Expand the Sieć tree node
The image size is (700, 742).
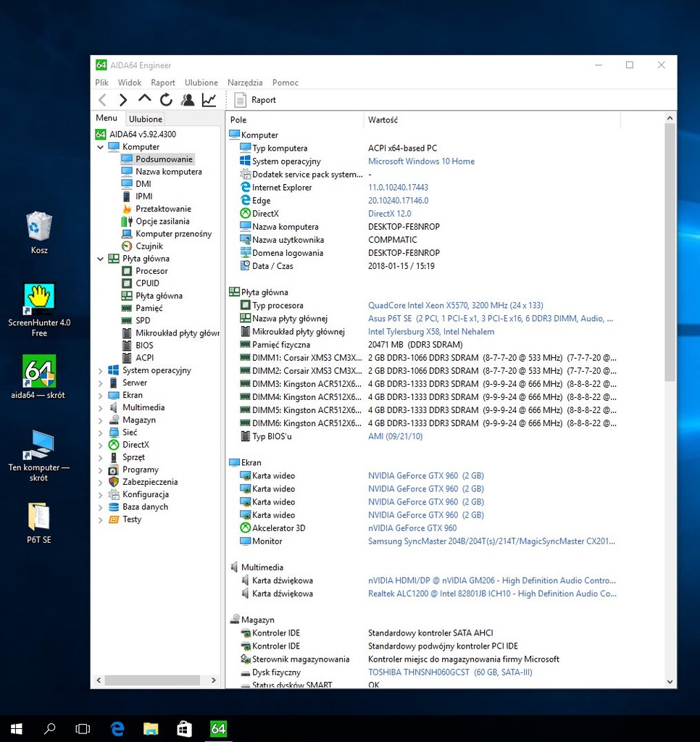(100, 433)
